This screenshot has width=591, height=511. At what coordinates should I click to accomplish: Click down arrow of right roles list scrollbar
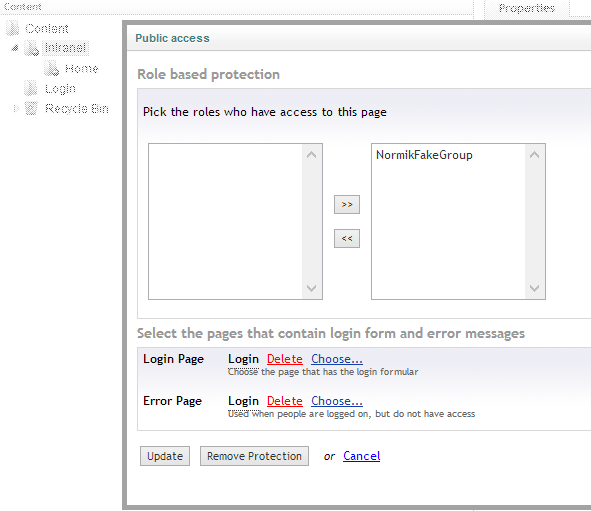point(534,288)
